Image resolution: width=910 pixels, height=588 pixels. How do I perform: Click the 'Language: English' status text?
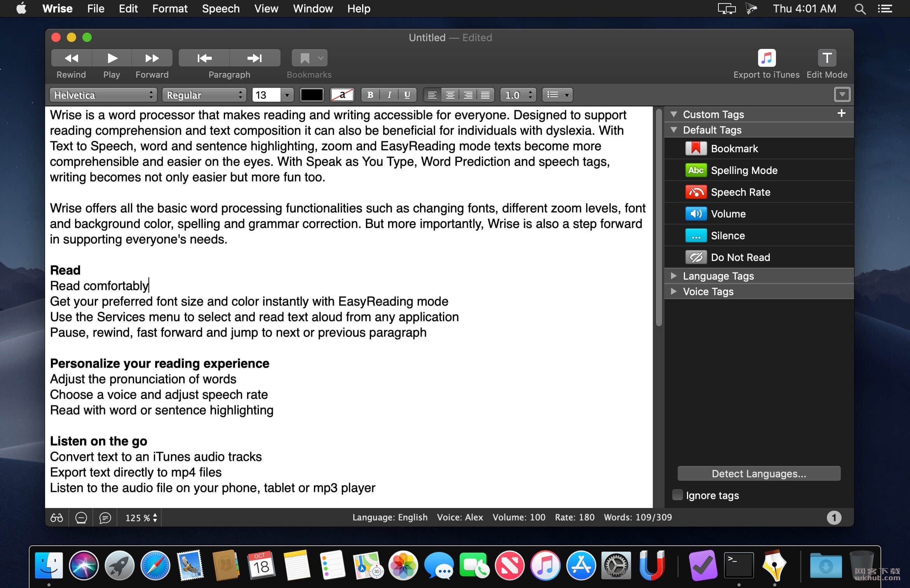pyautogui.click(x=390, y=517)
